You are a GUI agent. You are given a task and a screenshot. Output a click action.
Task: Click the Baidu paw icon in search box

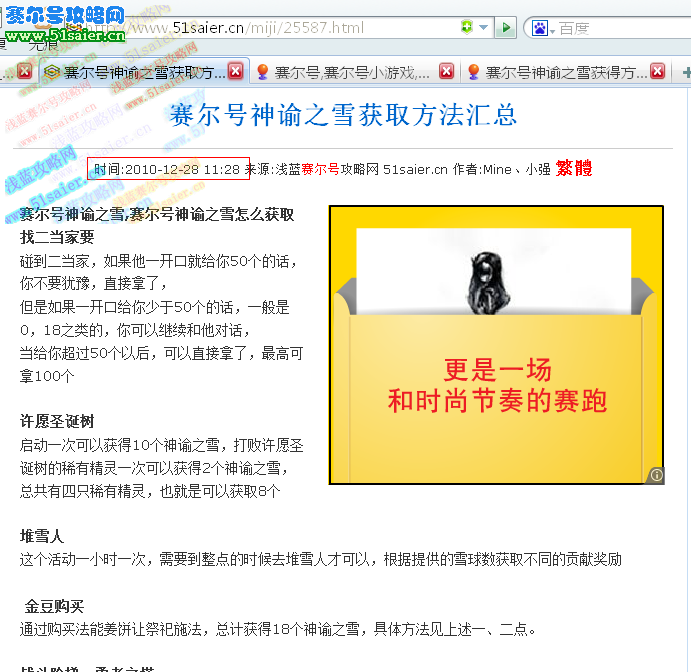[x=539, y=28]
